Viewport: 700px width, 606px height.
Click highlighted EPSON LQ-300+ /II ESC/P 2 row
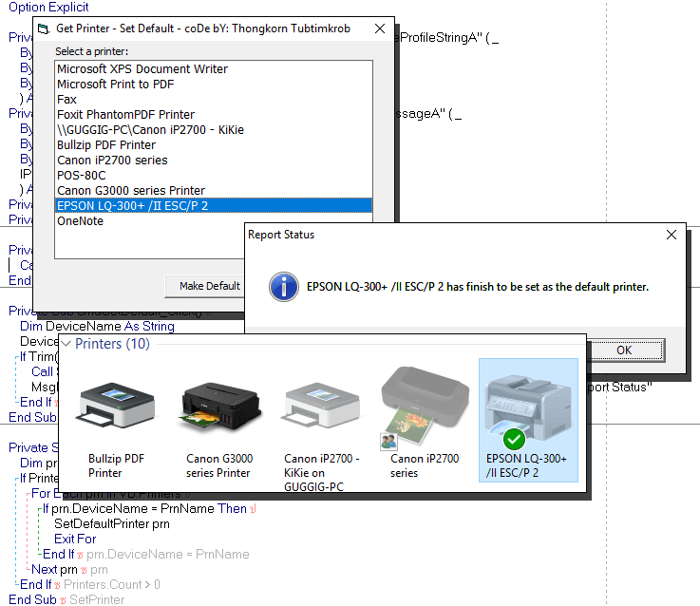tap(214, 206)
